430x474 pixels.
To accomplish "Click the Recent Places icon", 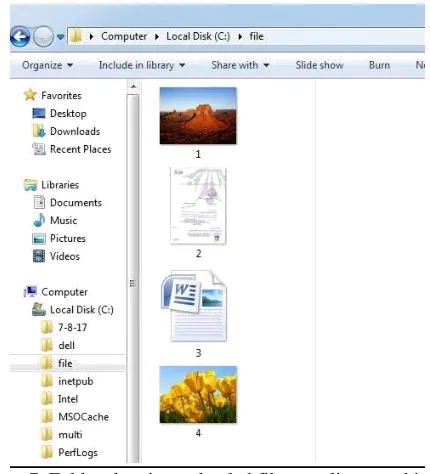I will tap(39, 149).
